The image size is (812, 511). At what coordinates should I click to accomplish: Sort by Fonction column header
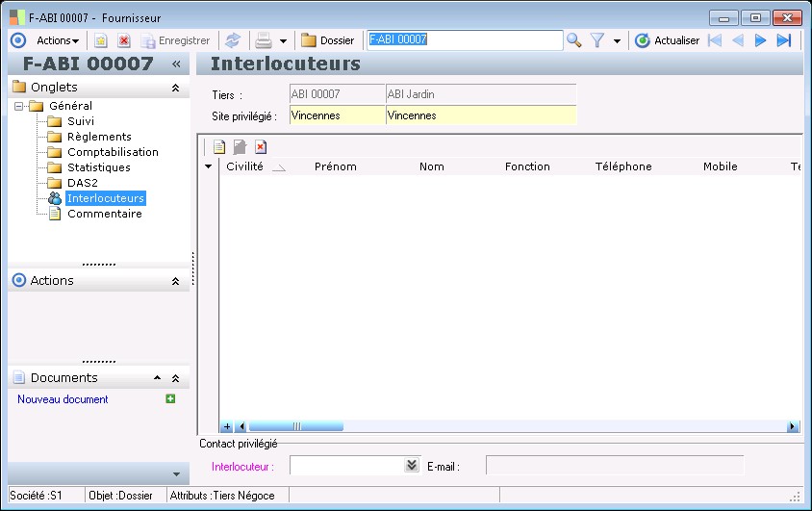click(x=527, y=166)
